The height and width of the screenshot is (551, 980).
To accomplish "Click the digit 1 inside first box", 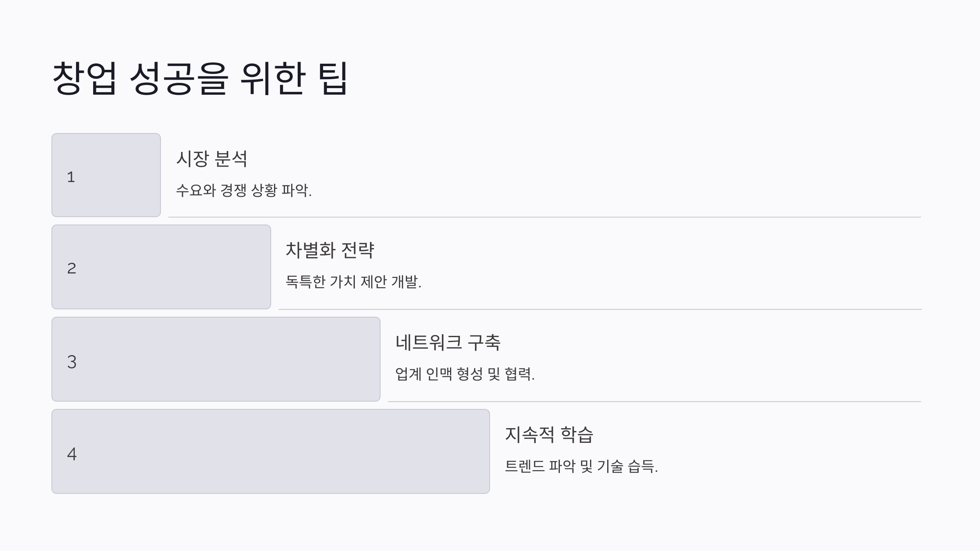I will (x=71, y=177).
